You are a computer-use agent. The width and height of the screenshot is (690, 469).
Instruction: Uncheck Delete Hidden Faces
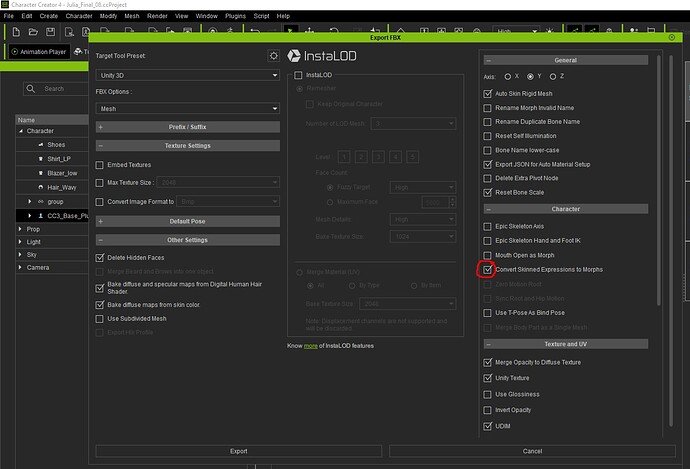99,258
